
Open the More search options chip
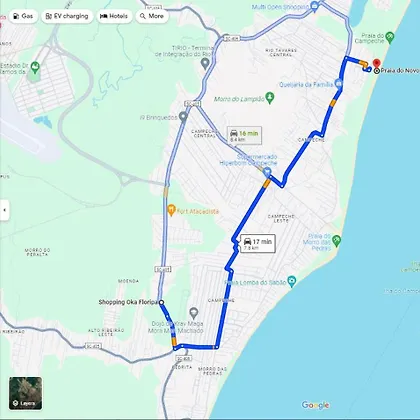click(x=152, y=16)
